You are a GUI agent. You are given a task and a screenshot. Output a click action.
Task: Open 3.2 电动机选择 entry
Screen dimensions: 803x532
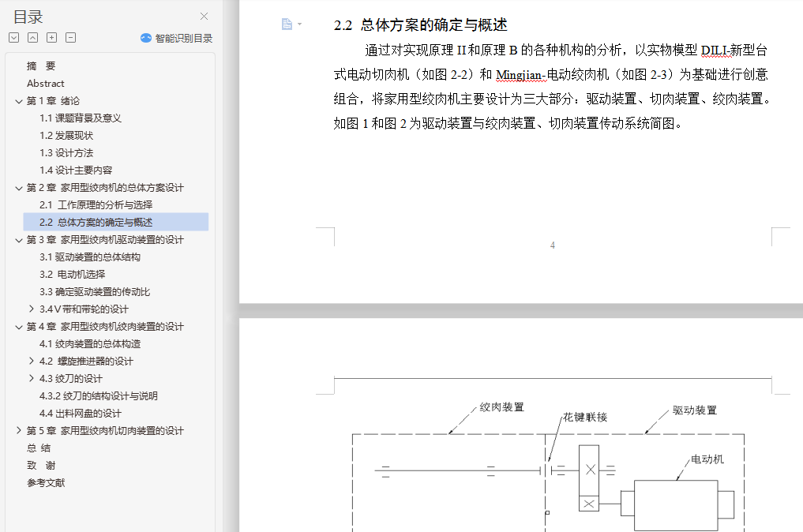point(72,275)
